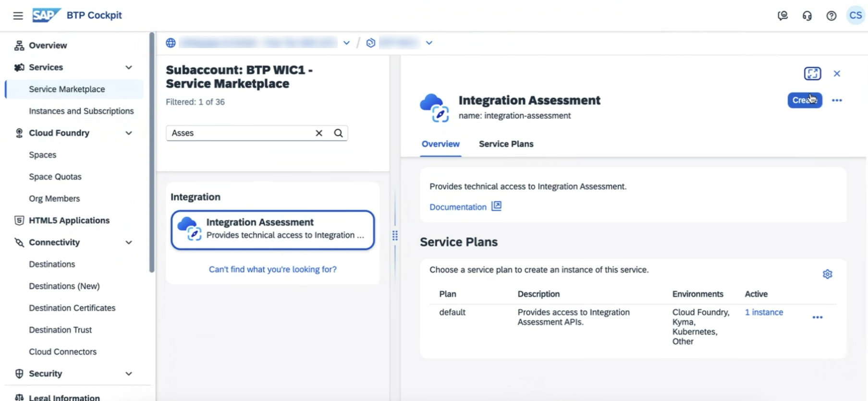Screen dimensions: 868x401
Task: Click the headset support icon
Action: [807, 16]
